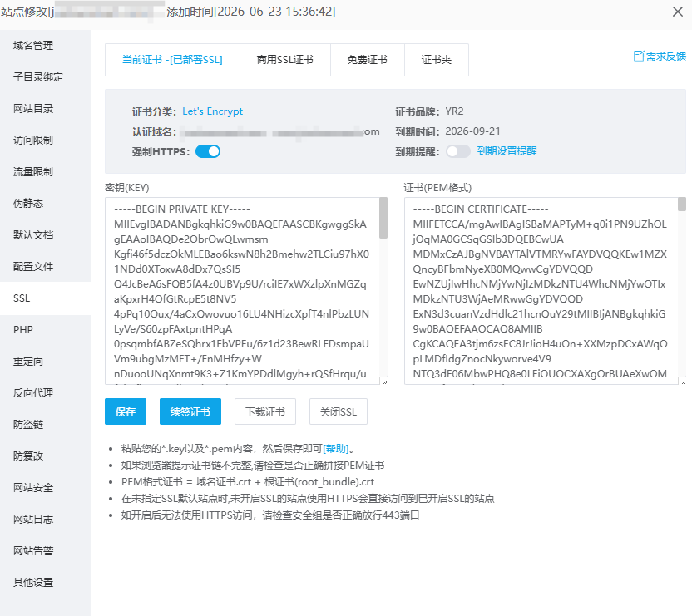Click the KEY text area scrollbar
The height and width of the screenshot is (616, 692).
pos(383,218)
